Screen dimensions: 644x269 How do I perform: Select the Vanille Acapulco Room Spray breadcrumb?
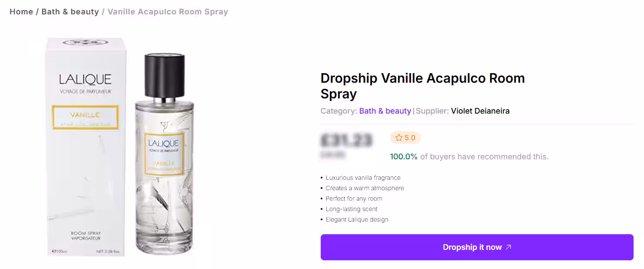168,11
